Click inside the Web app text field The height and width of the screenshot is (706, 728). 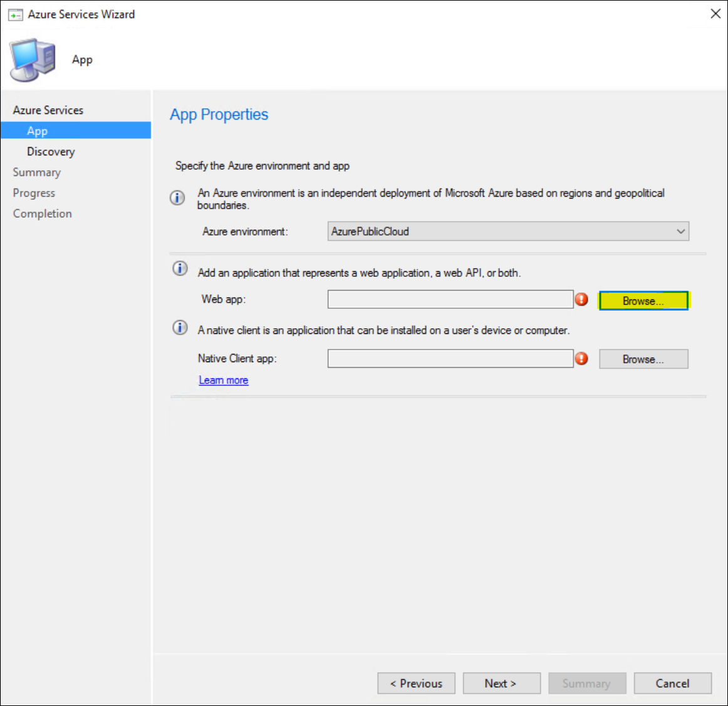tap(450, 299)
